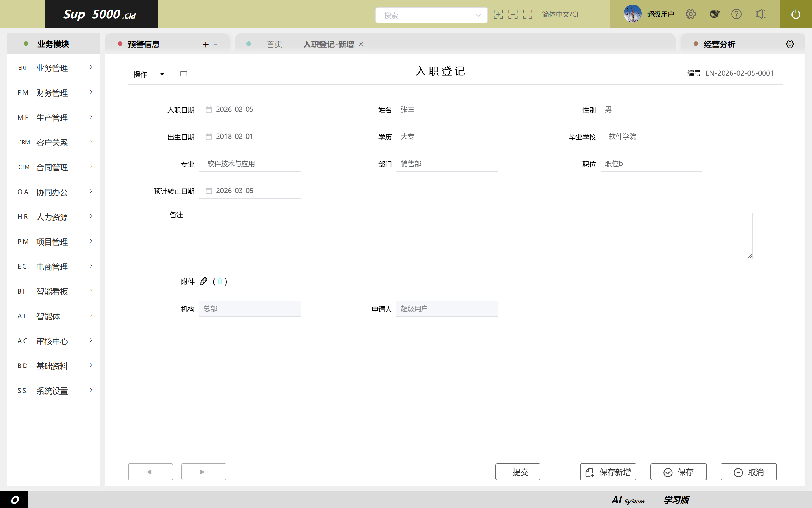812x508 pixels.
Task: Expand 财务管理 FM menu
Action: 53,93
